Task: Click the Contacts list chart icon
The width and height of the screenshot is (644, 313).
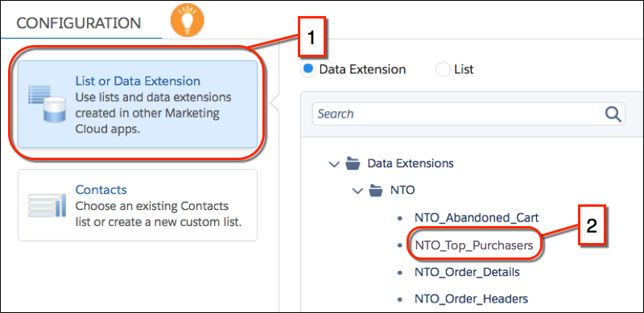Action: pyautogui.click(x=47, y=205)
